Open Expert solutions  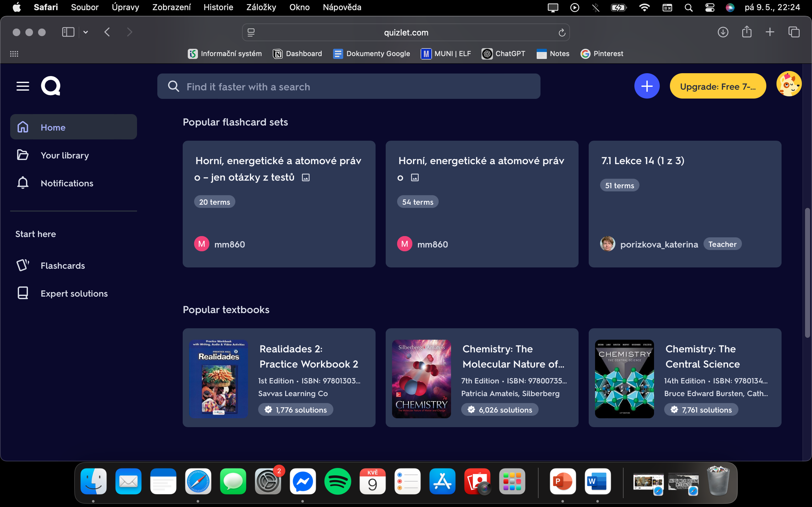click(x=74, y=293)
